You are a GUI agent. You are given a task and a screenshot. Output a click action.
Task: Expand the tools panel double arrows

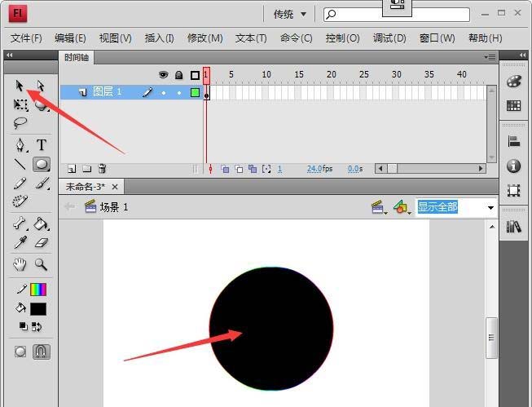tap(10, 55)
